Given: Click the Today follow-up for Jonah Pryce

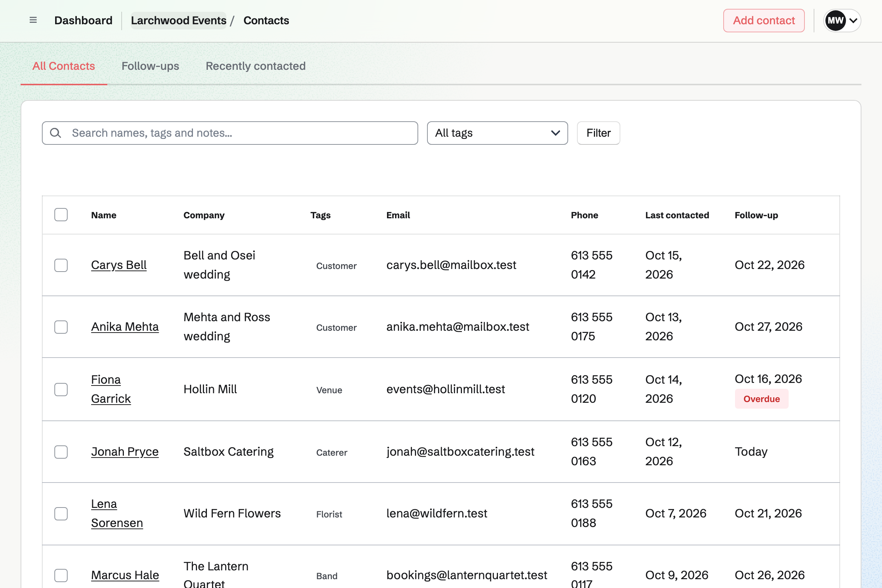Looking at the screenshot, I should coord(751,452).
